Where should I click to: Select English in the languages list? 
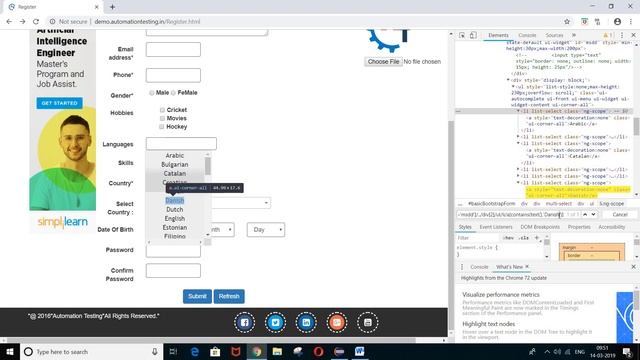point(175,219)
